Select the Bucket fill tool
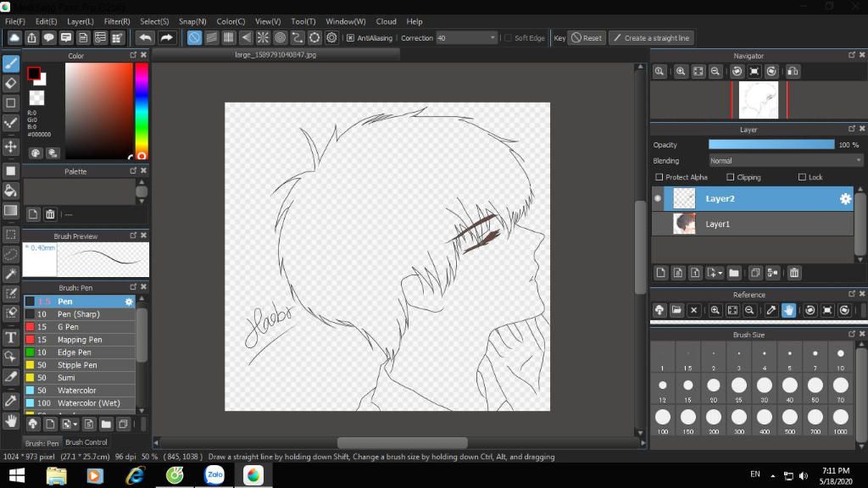 point(10,191)
